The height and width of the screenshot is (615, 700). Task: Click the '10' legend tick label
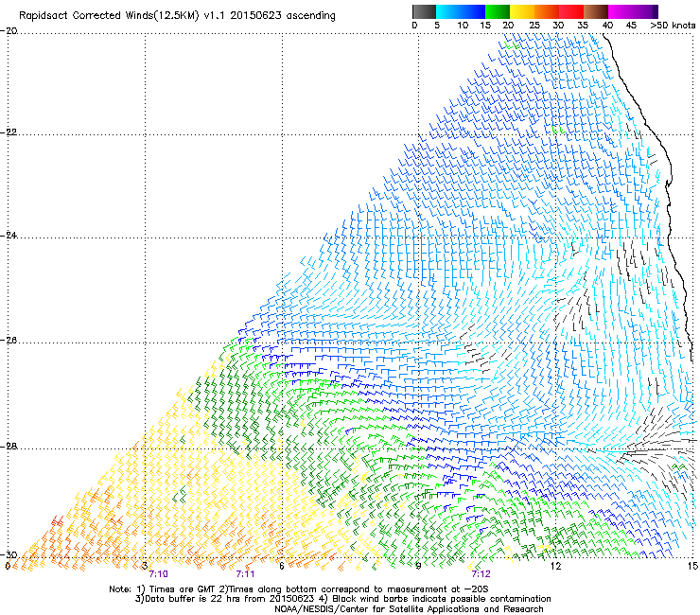[x=463, y=26]
